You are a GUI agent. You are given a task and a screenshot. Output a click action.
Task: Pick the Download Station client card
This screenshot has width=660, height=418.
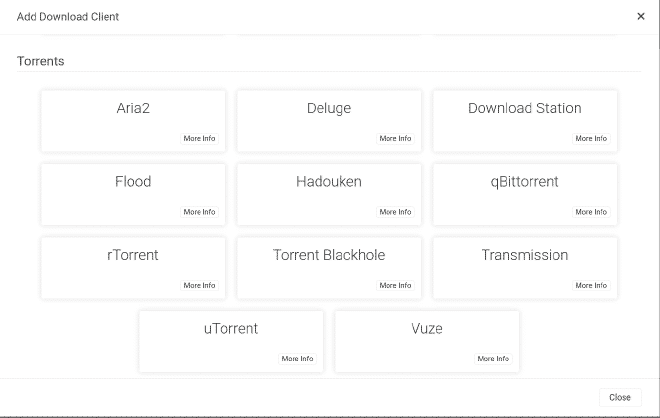coord(525,121)
